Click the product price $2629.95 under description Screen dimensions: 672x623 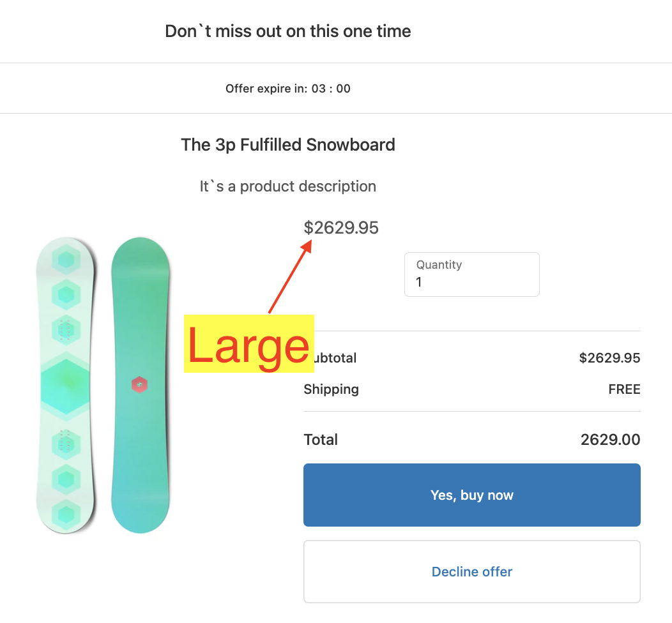pyautogui.click(x=341, y=228)
